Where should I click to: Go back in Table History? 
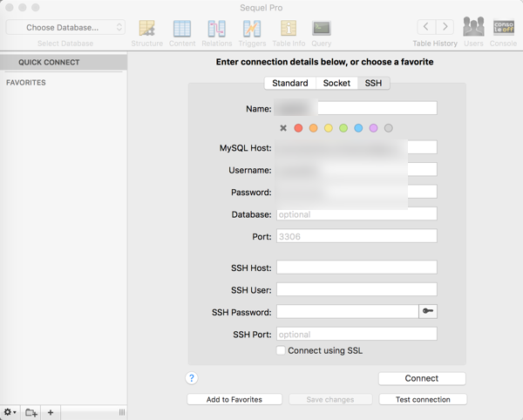point(426,27)
